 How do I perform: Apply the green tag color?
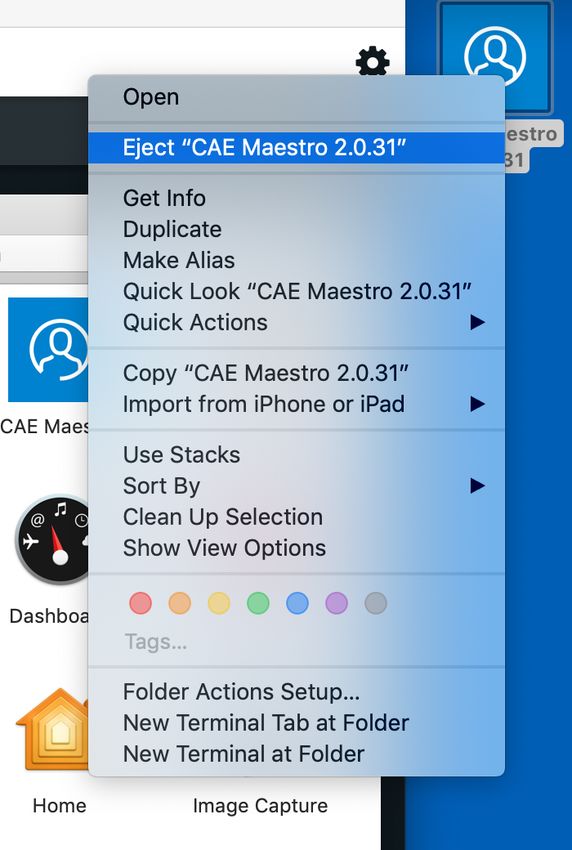[258, 603]
